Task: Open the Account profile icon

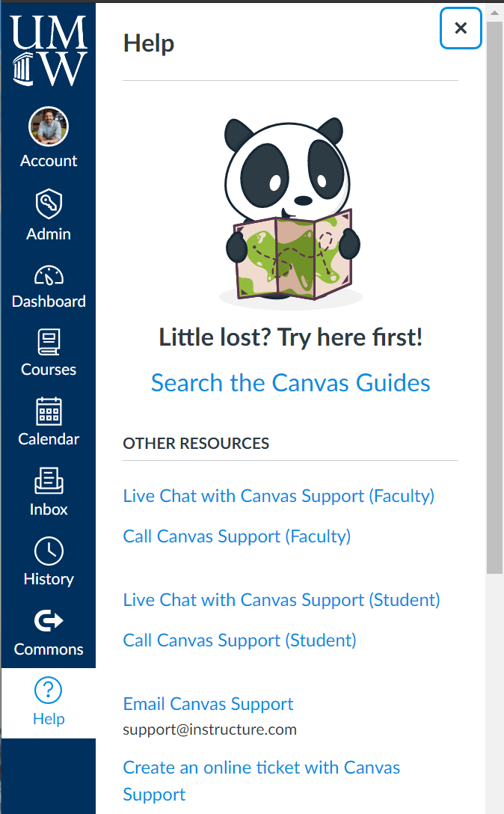Action: point(48,126)
